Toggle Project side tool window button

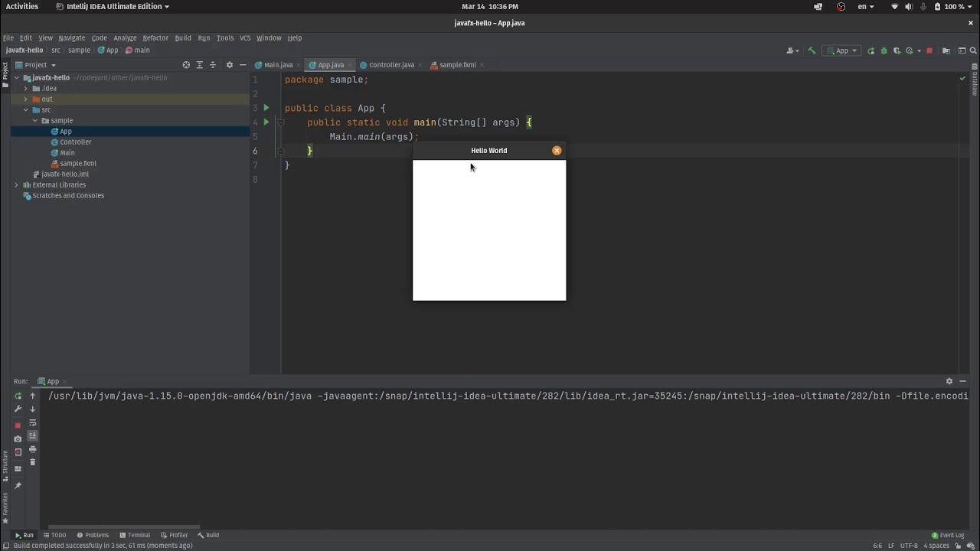point(5,75)
